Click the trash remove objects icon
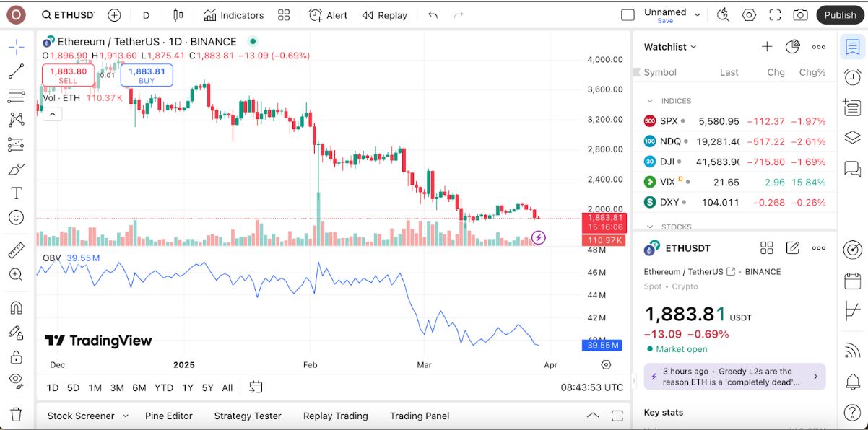The image size is (868, 430). (16, 414)
